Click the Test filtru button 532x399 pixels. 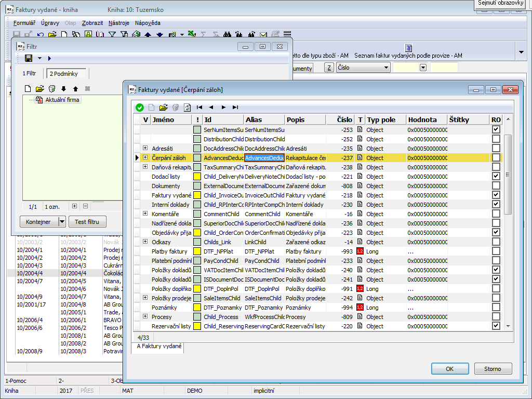[87, 222]
